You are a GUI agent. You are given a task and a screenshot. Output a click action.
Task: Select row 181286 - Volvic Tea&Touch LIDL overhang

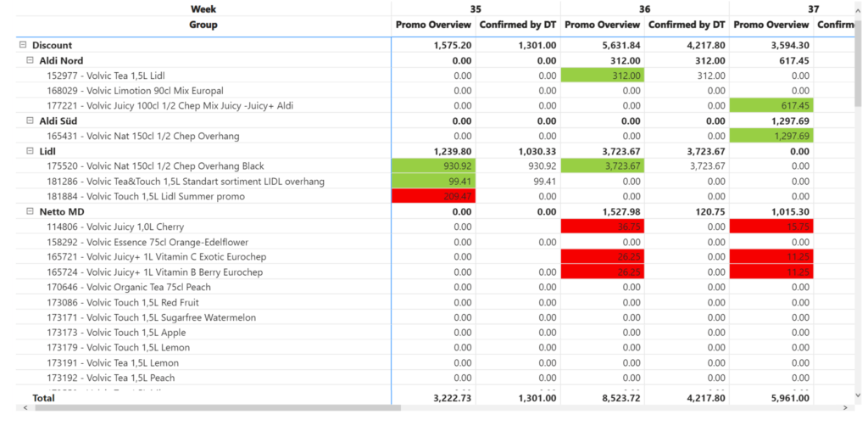coord(203,181)
